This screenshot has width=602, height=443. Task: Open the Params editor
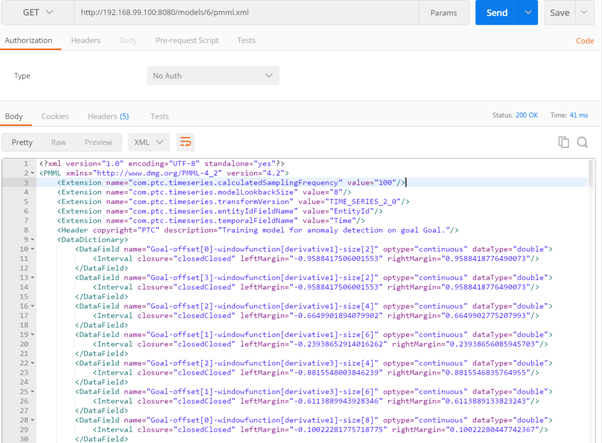pyautogui.click(x=443, y=13)
